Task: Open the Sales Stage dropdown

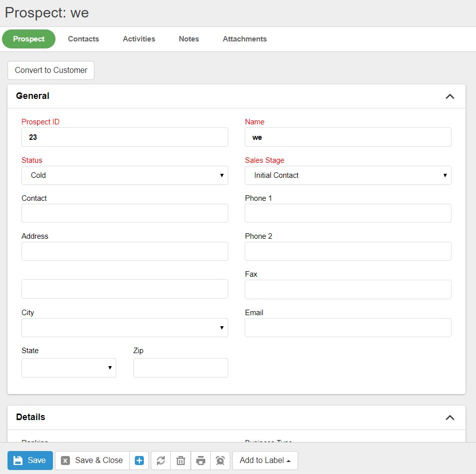Action: (x=348, y=175)
